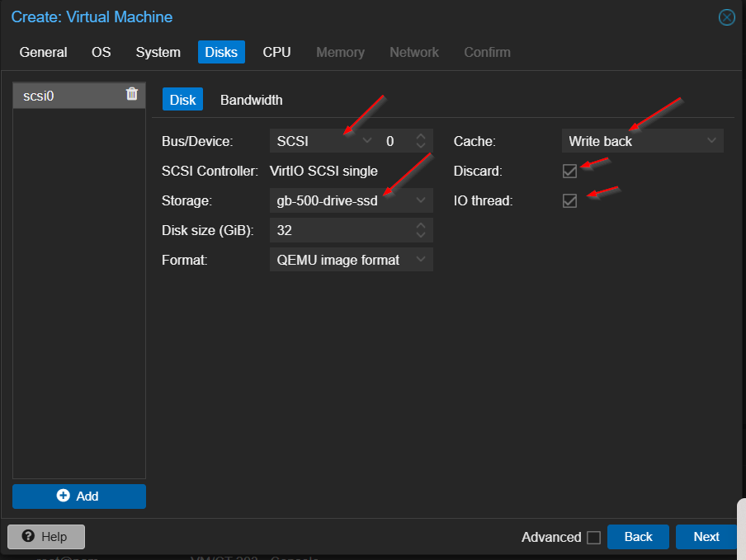
Task: Click the Next button
Action: [x=706, y=537]
